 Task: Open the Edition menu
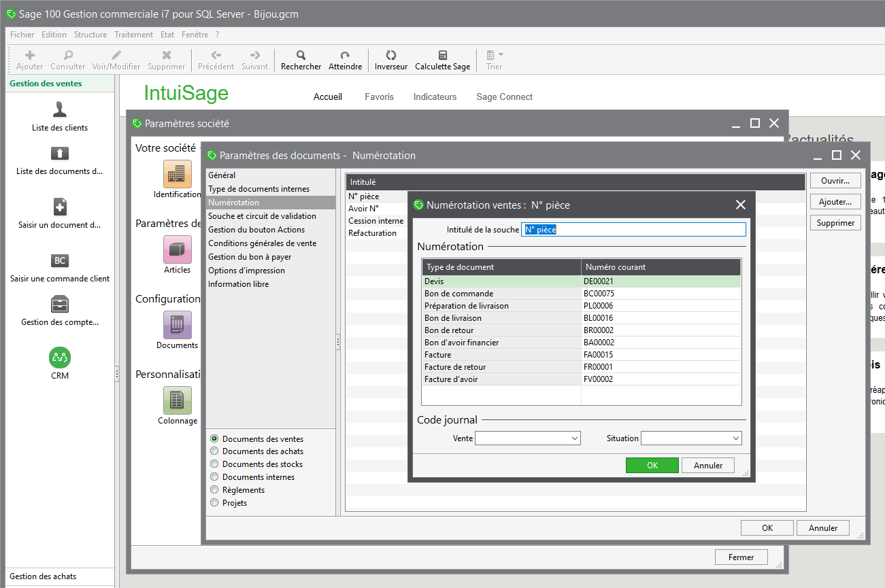coord(54,35)
